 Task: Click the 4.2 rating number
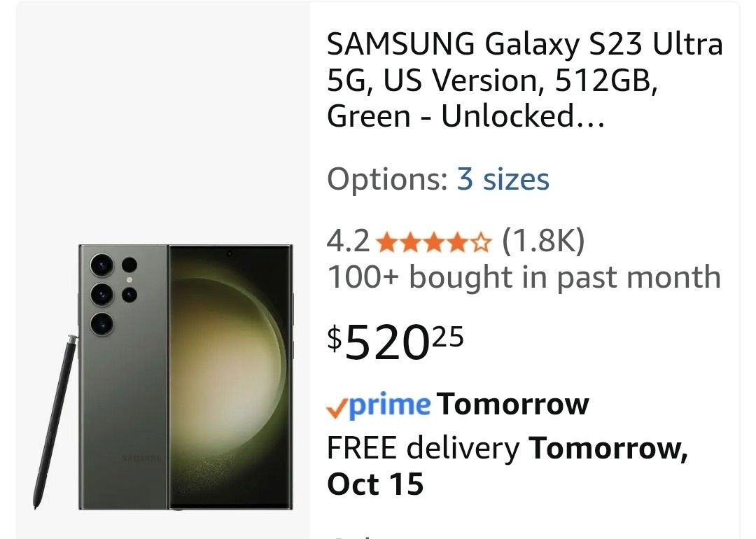click(x=348, y=242)
